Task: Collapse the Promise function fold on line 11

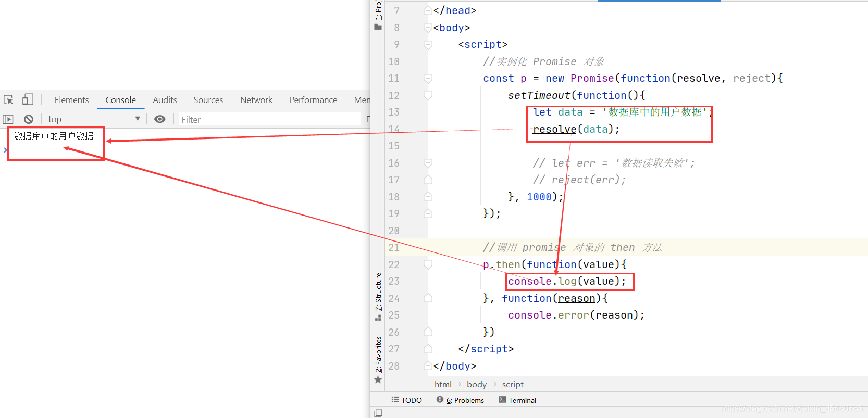Action: coord(428,79)
